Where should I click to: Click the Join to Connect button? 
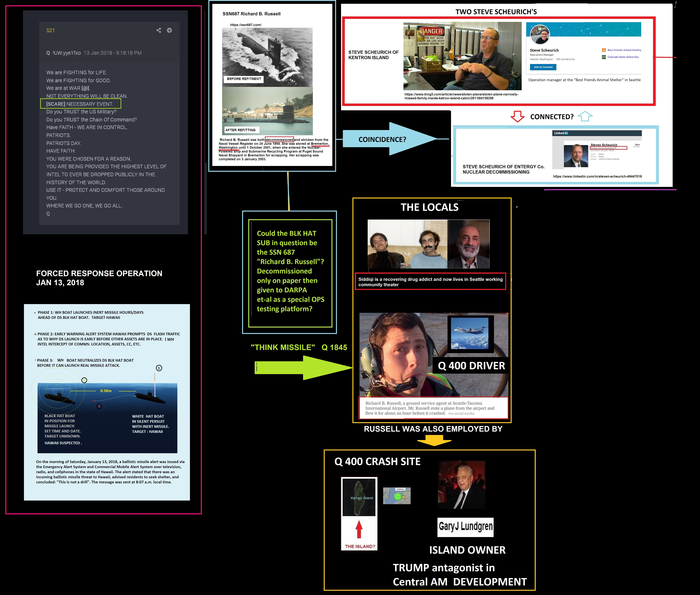coord(543,67)
